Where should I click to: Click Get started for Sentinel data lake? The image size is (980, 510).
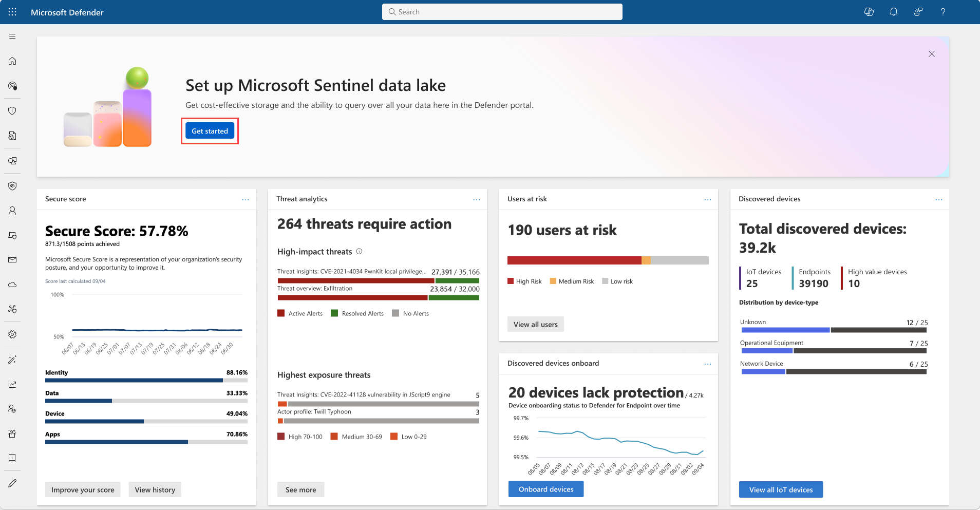[210, 131]
